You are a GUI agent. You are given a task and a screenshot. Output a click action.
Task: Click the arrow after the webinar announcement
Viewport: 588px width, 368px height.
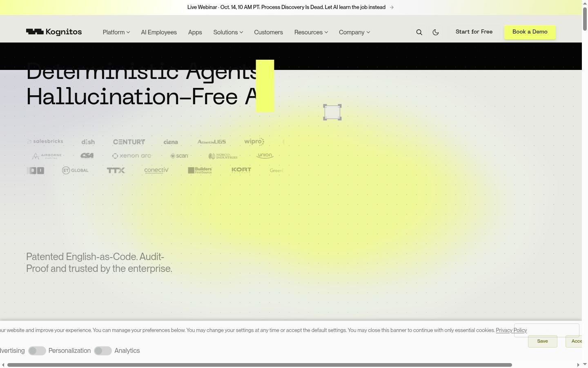pos(392,7)
